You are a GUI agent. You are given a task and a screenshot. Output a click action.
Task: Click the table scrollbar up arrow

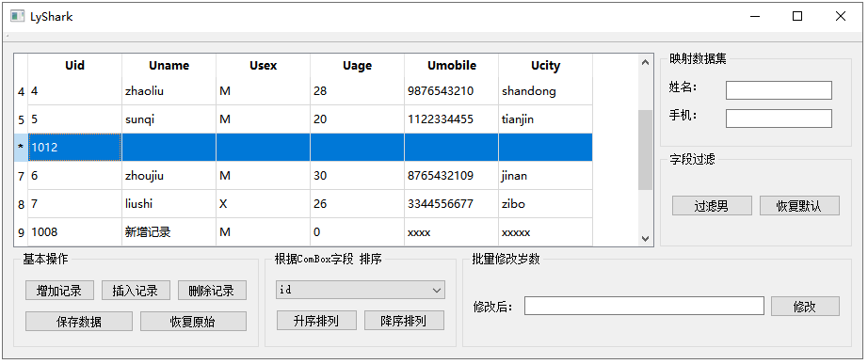645,62
